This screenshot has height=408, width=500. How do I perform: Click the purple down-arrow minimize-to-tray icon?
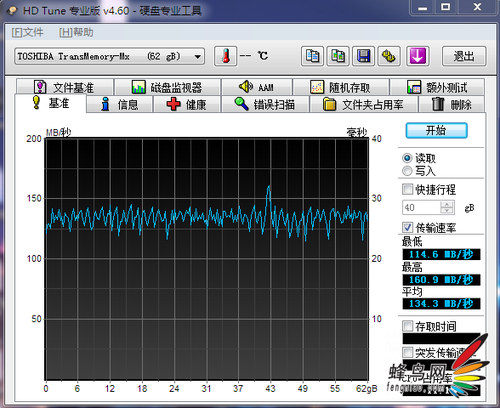point(417,56)
